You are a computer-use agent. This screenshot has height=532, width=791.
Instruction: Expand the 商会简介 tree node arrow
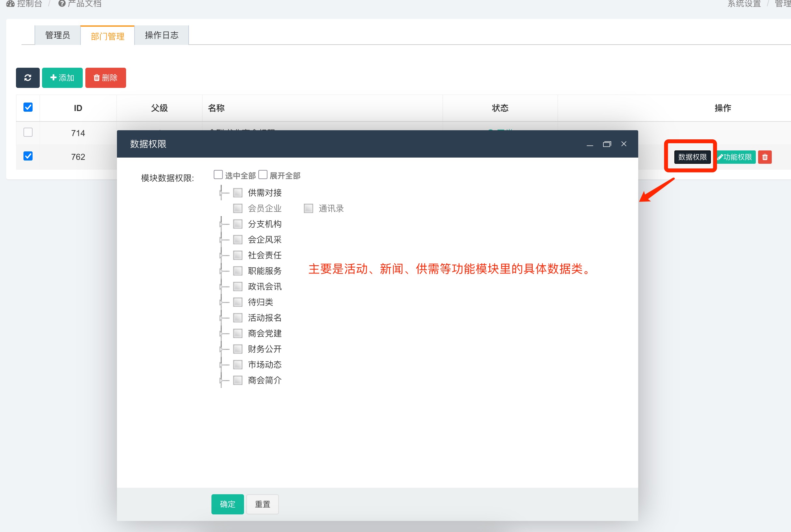click(221, 380)
